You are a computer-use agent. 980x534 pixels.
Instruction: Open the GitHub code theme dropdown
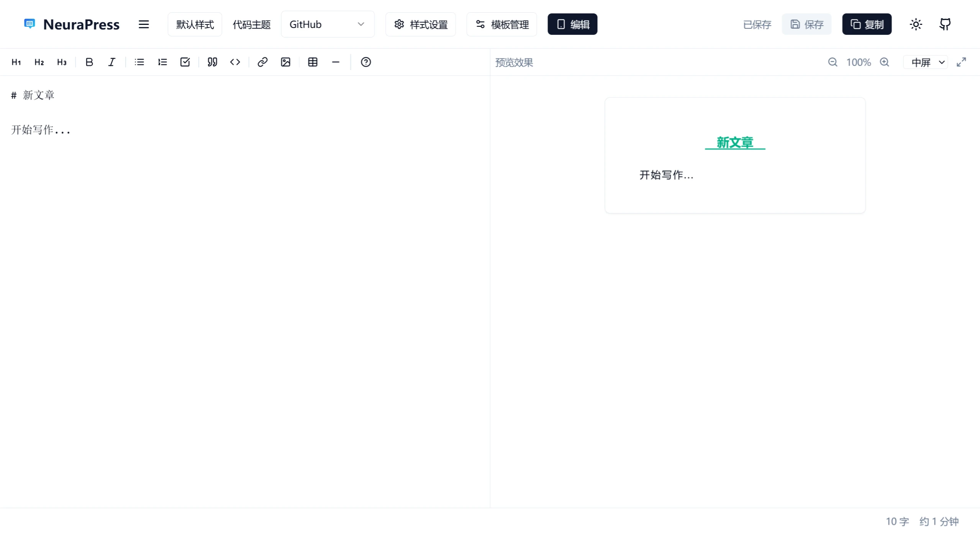point(327,25)
